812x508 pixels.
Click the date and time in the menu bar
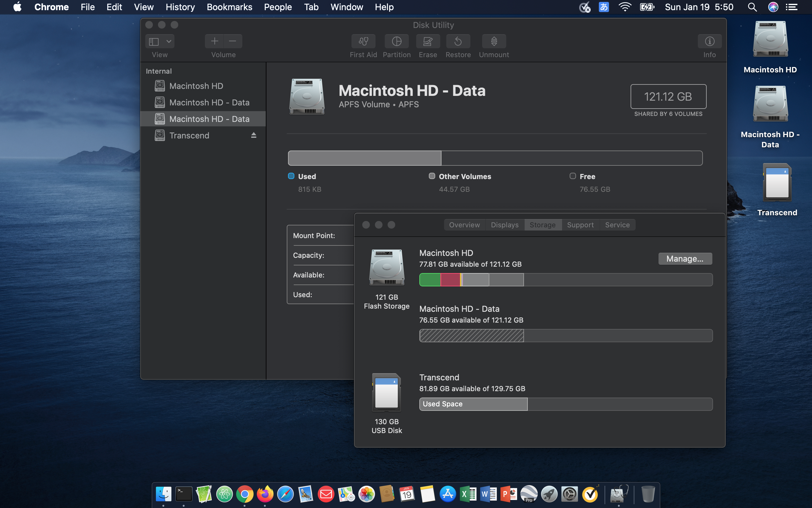699,7
